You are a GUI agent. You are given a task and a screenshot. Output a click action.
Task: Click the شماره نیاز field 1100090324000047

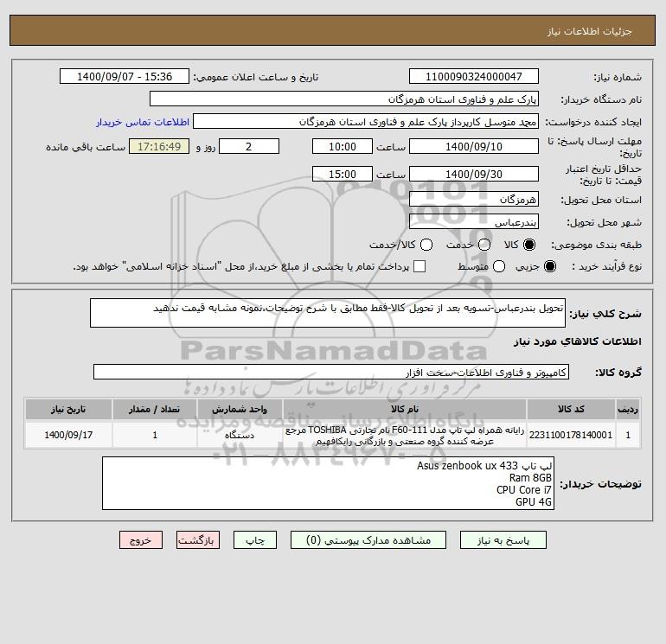(x=474, y=76)
